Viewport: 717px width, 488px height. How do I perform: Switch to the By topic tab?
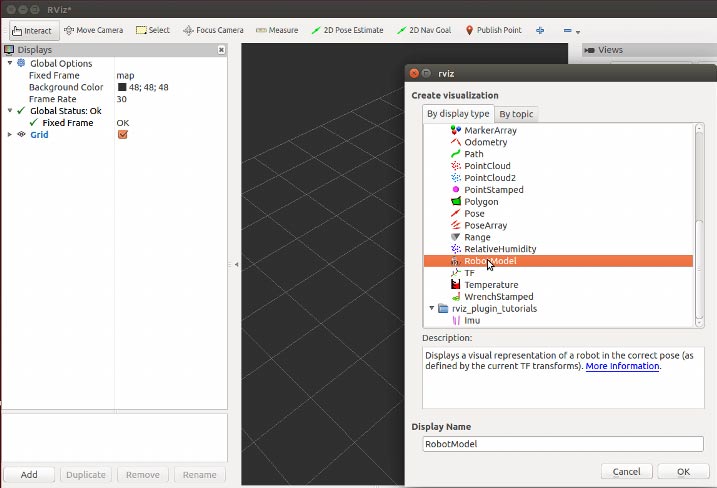[x=516, y=114]
